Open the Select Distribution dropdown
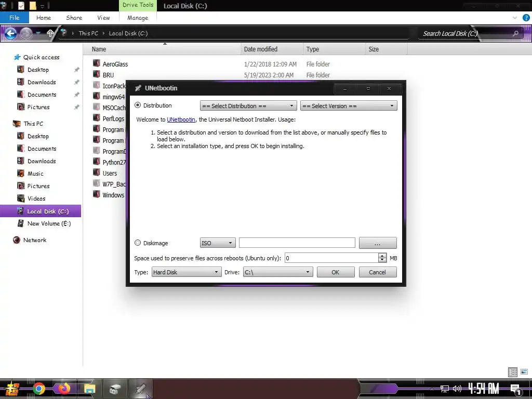Screen dimensions: 532x399 [x=248, y=106]
